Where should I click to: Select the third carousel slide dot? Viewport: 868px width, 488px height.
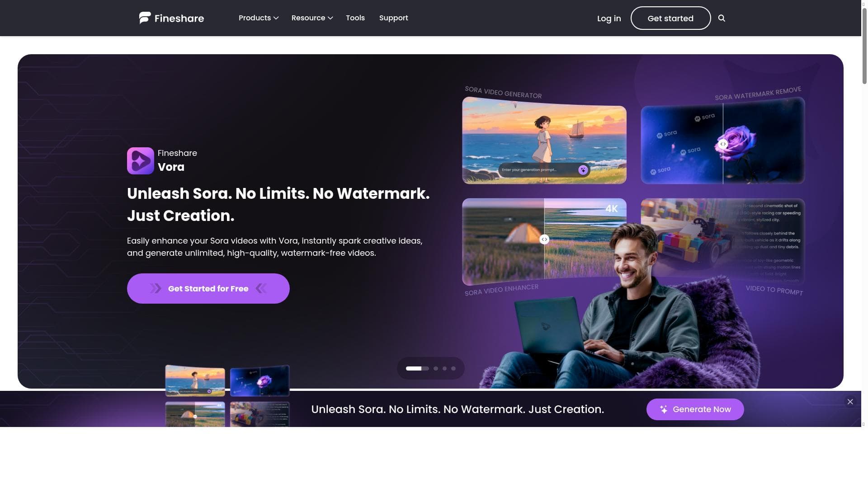click(x=445, y=368)
